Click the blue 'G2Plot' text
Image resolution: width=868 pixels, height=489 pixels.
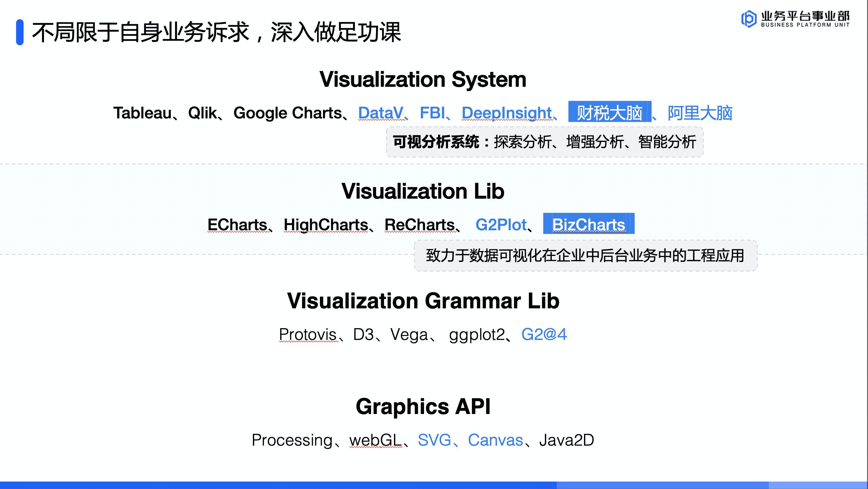(501, 225)
